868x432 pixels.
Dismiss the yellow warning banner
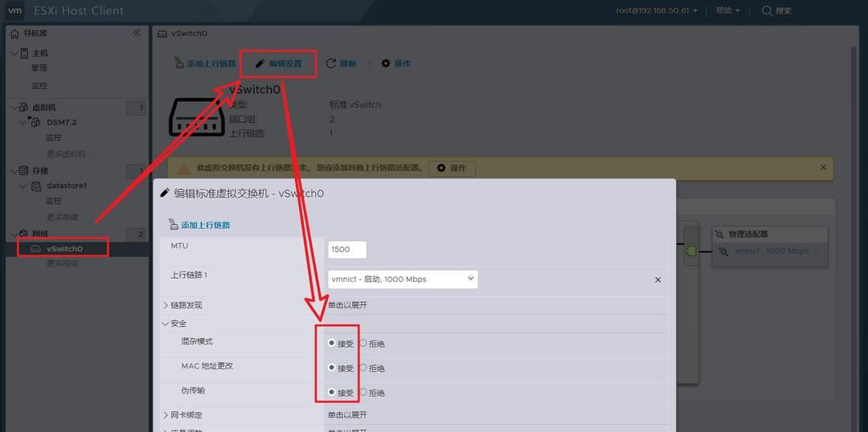(823, 168)
